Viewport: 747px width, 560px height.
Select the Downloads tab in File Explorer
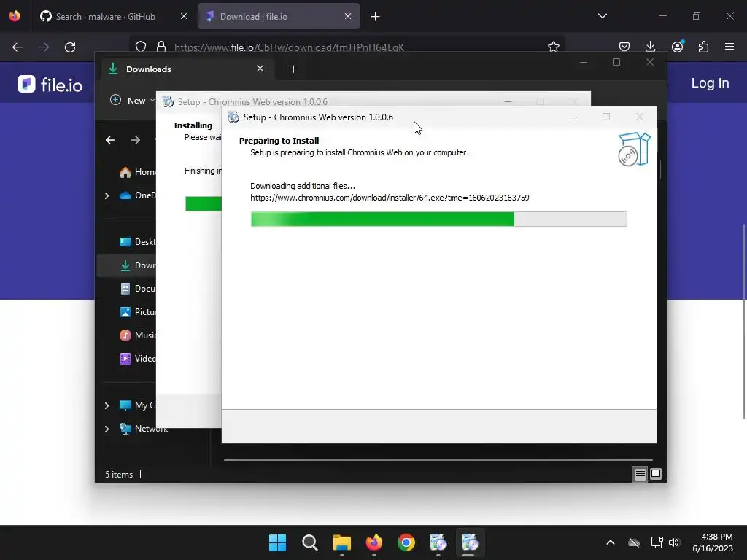(187, 69)
